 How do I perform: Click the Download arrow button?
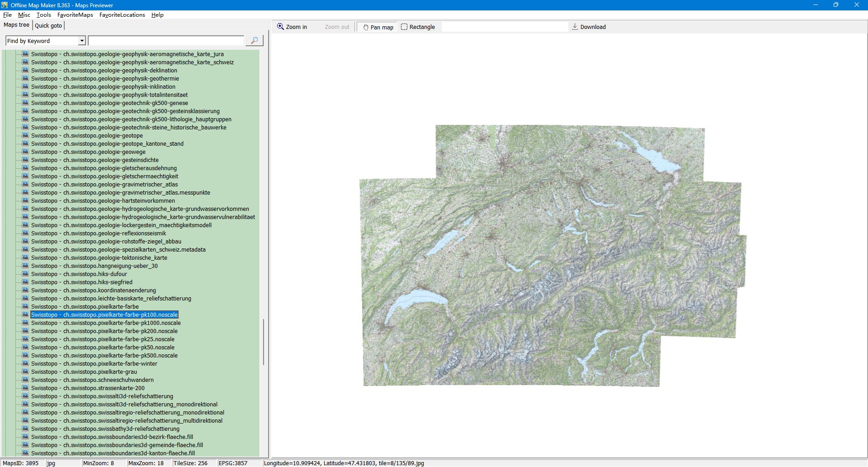pos(589,27)
